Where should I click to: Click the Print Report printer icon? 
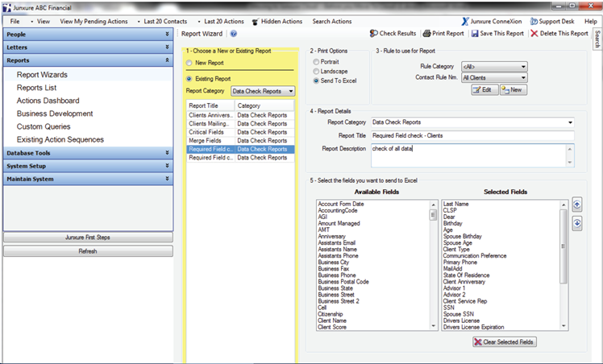(426, 33)
